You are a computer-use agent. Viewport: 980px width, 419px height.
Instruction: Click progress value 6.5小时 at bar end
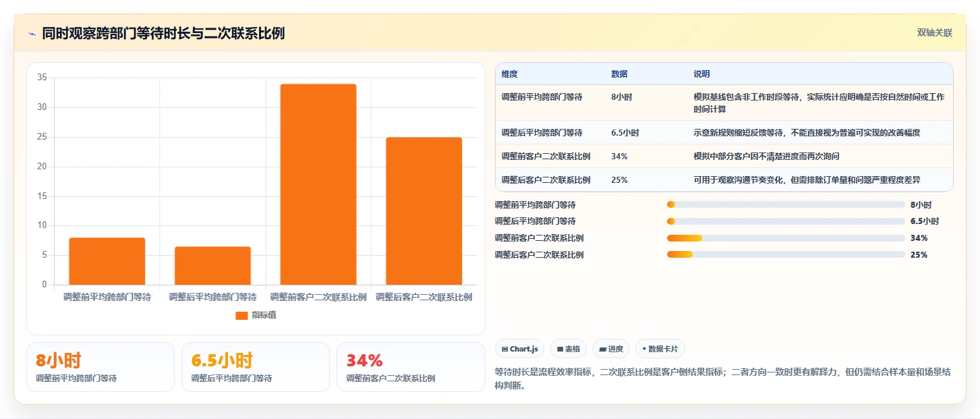pyautogui.click(x=924, y=221)
